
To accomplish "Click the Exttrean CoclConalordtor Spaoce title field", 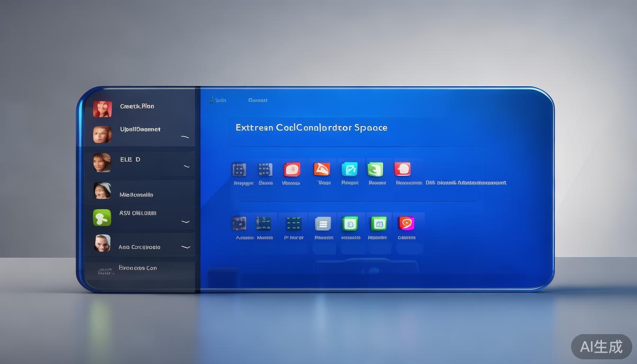I will [x=311, y=128].
